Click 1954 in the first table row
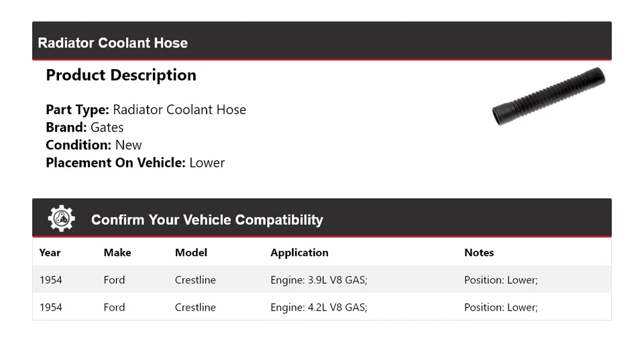The height and width of the screenshot is (342, 644). [51, 280]
